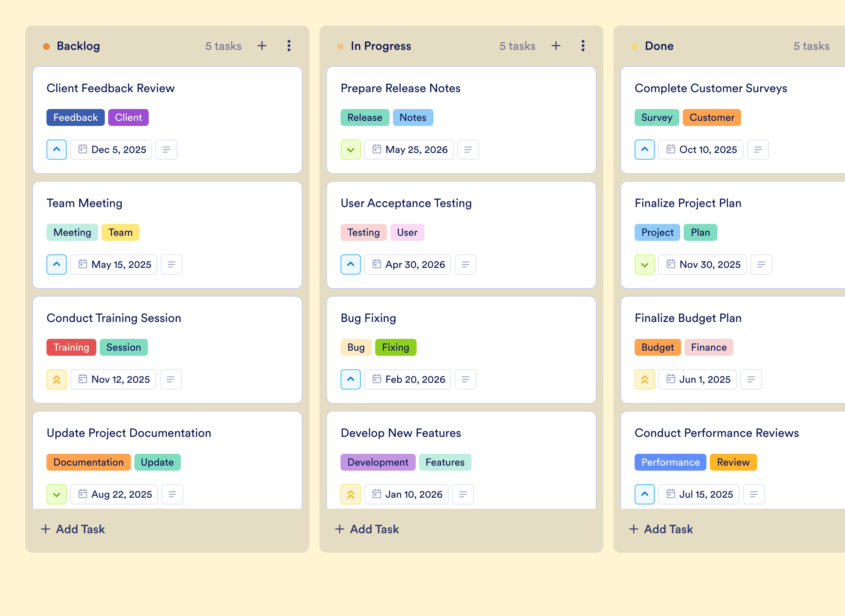Click calendar icon on Team Meeting card
Screen dimensions: 845x616
tap(83, 264)
